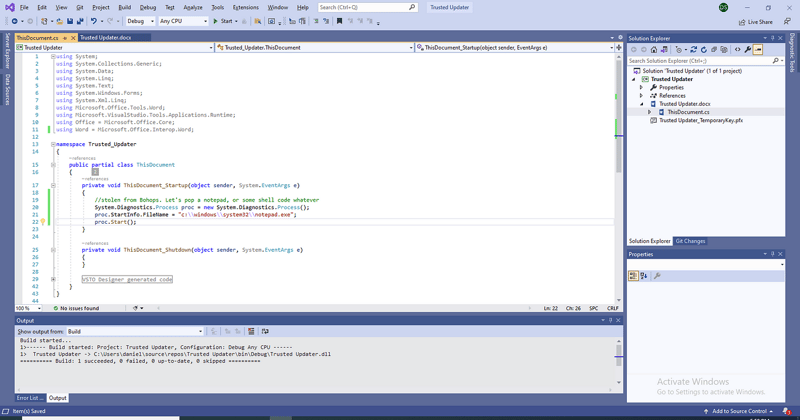Toggle Categorized view in Properties panel
The image size is (800, 420).
(x=633, y=276)
